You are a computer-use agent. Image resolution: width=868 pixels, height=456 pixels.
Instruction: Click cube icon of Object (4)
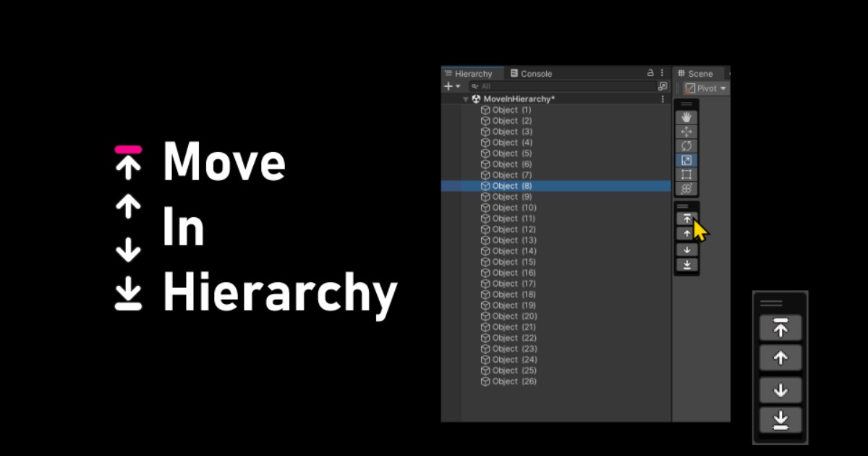(x=485, y=143)
